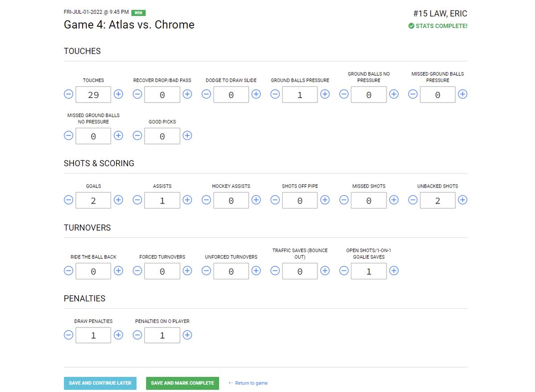Image resolution: width=535 pixels, height=392 pixels.
Task: Increase Ground Balls Pressure by one
Action: point(325,94)
